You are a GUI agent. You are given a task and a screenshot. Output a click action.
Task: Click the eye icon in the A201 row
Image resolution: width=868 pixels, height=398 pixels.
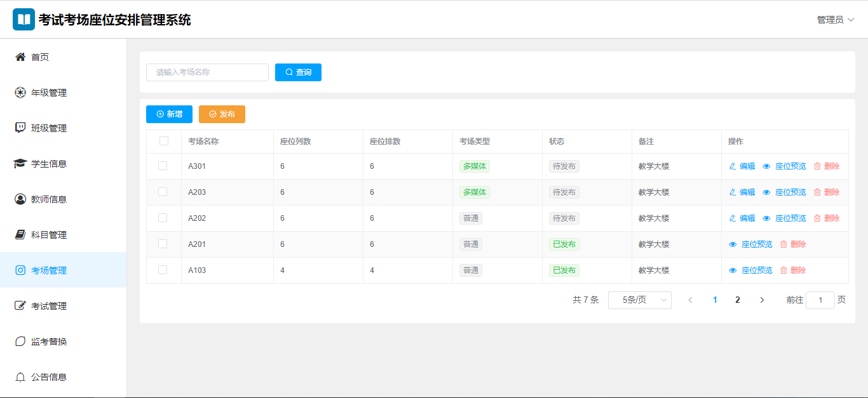click(733, 244)
